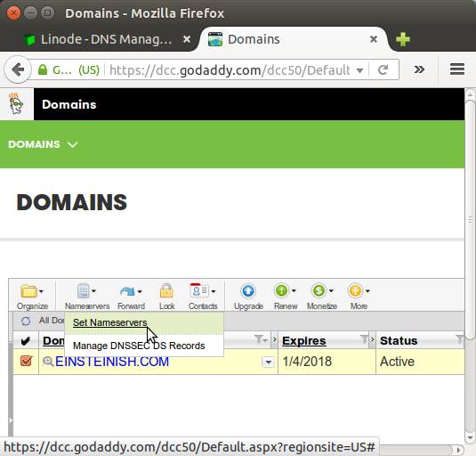Open a new tab with the plus button
This screenshot has width=476, height=456.
point(403,39)
